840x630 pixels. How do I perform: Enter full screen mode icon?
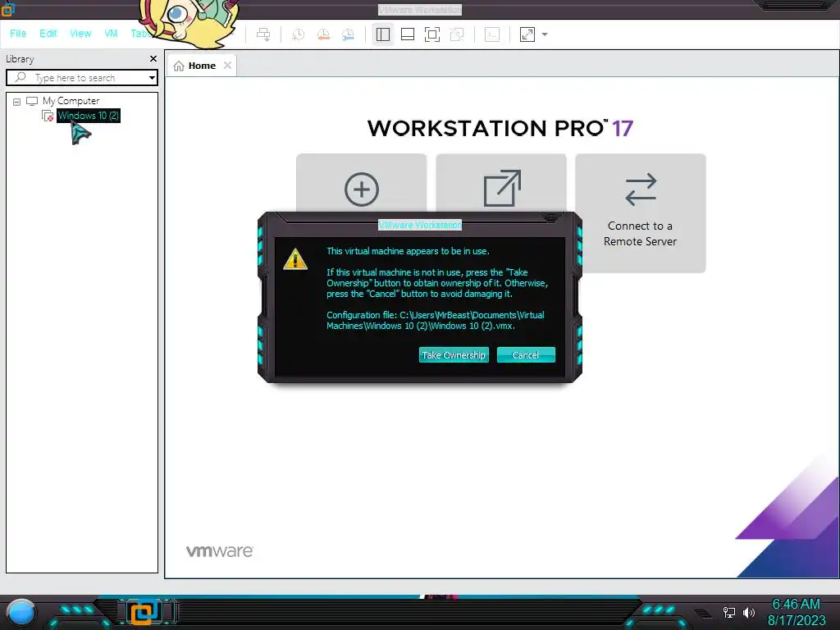point(432,34)
